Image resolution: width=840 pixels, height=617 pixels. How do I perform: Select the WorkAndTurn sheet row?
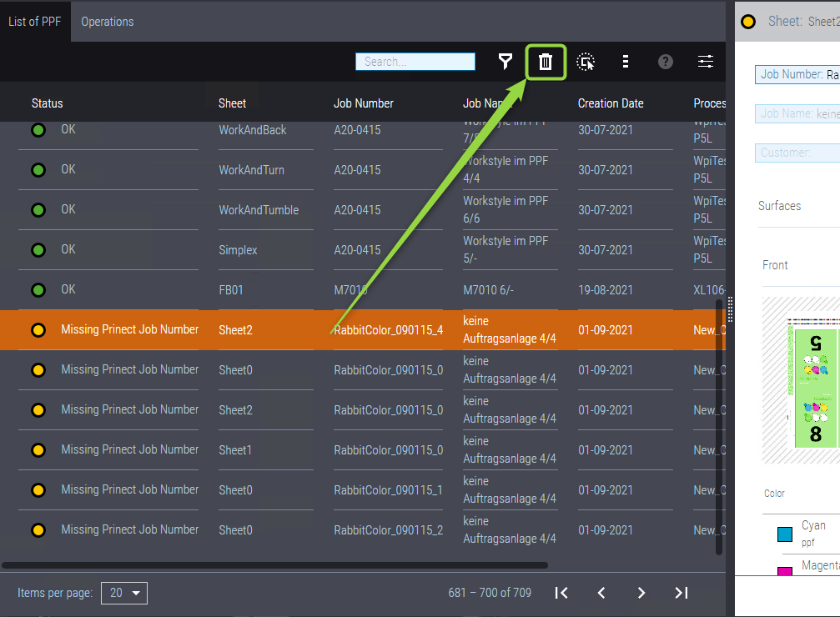(251, 170)
